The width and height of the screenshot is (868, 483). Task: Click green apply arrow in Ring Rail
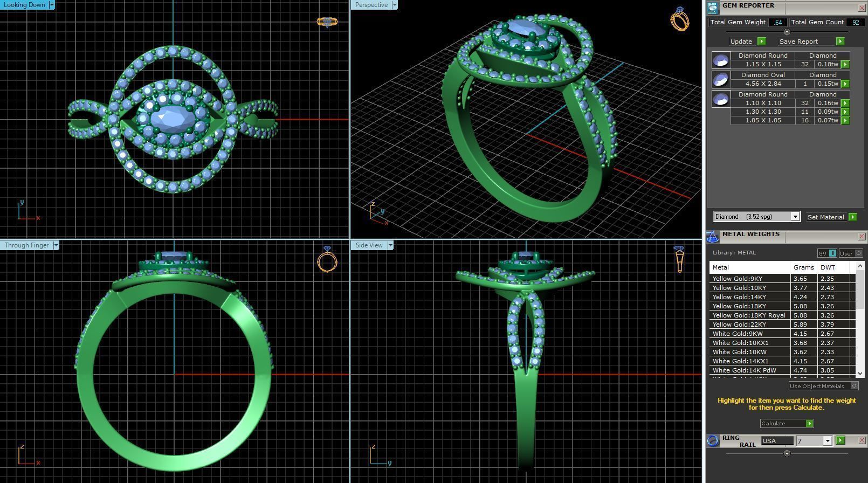(840, 440)
